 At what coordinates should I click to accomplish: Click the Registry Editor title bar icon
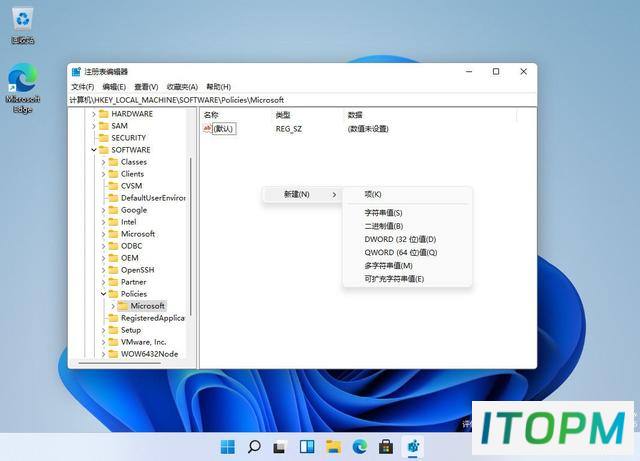coord(76,72)
